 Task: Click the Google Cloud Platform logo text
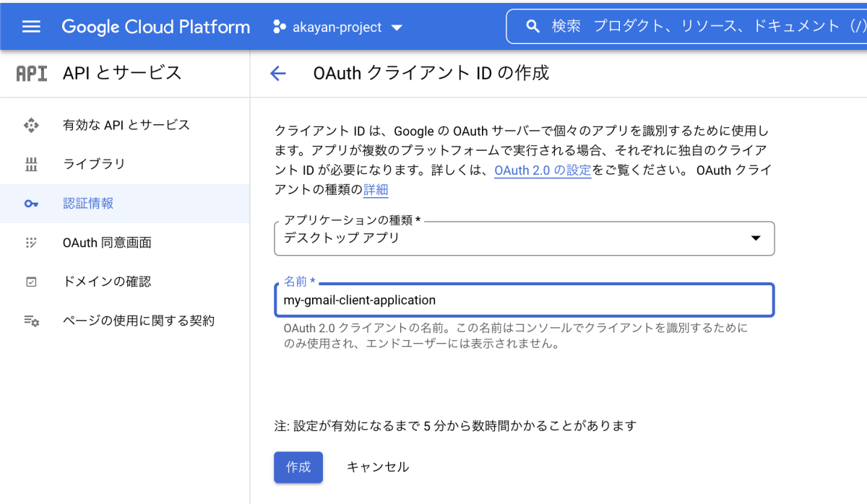(x=156, y=27)
